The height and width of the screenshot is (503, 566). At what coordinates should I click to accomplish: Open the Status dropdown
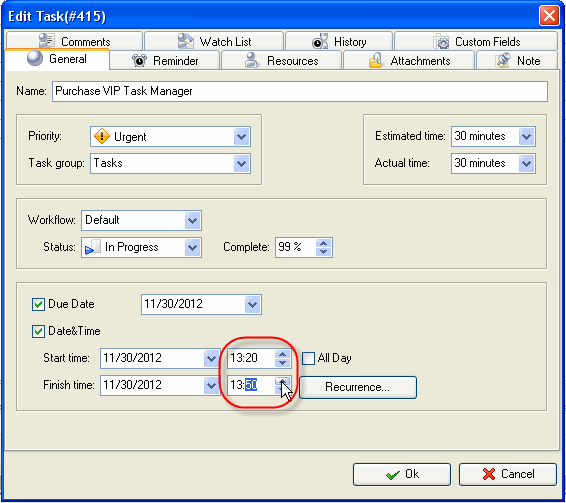192,247
